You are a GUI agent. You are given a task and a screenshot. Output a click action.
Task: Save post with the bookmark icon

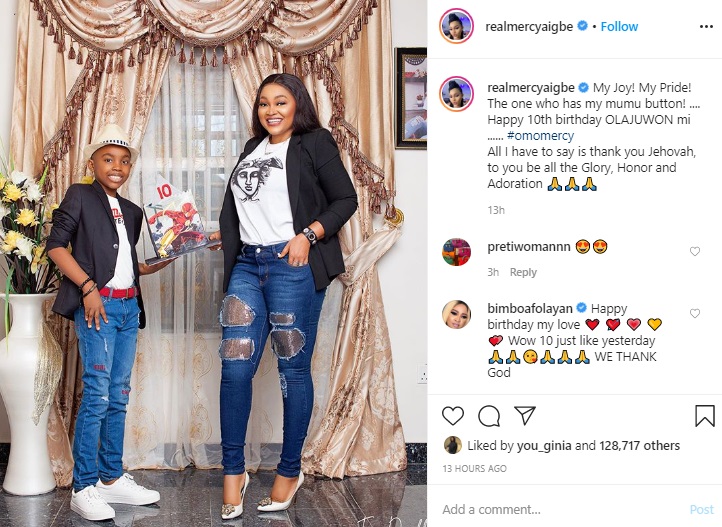pos(705,416)
